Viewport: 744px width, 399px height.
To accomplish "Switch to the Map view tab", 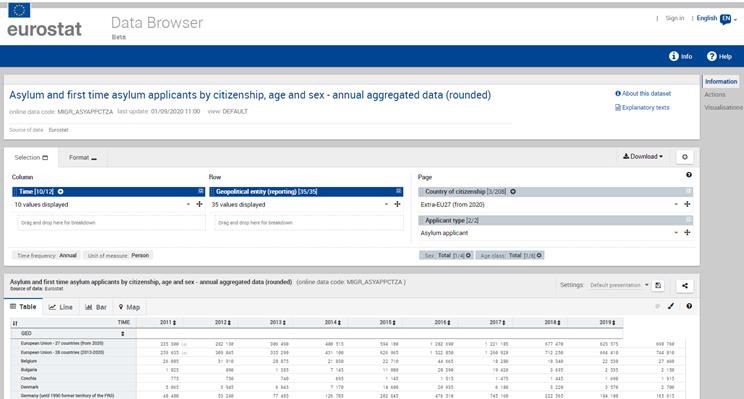I will point(129,307).
